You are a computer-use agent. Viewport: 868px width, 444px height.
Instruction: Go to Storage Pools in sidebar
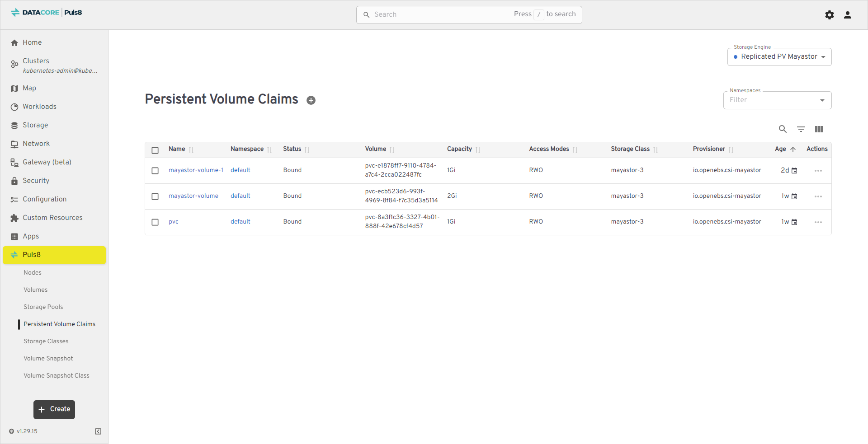43,307
